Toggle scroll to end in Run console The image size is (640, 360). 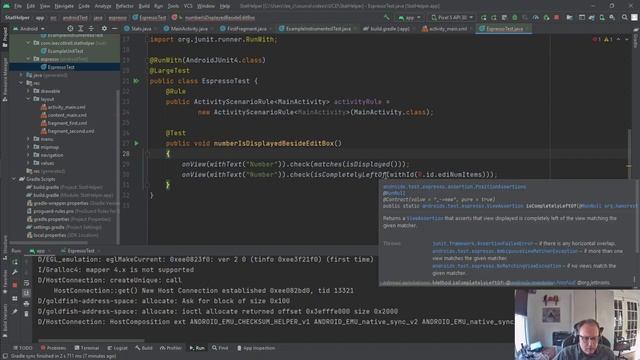[27, 293]
